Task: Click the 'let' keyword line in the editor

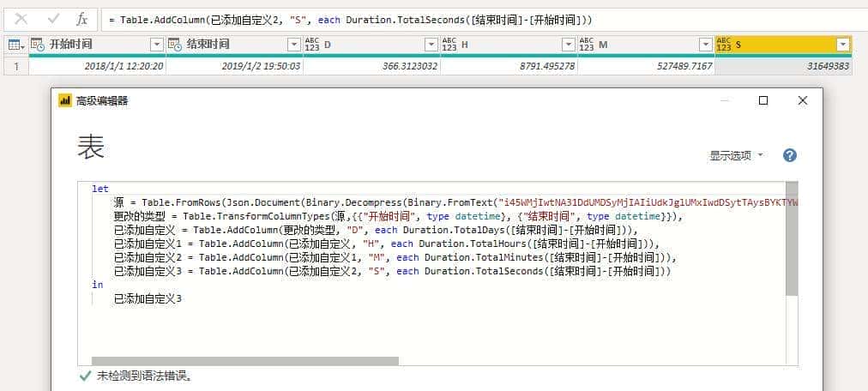Action: (x=100, y=189)
